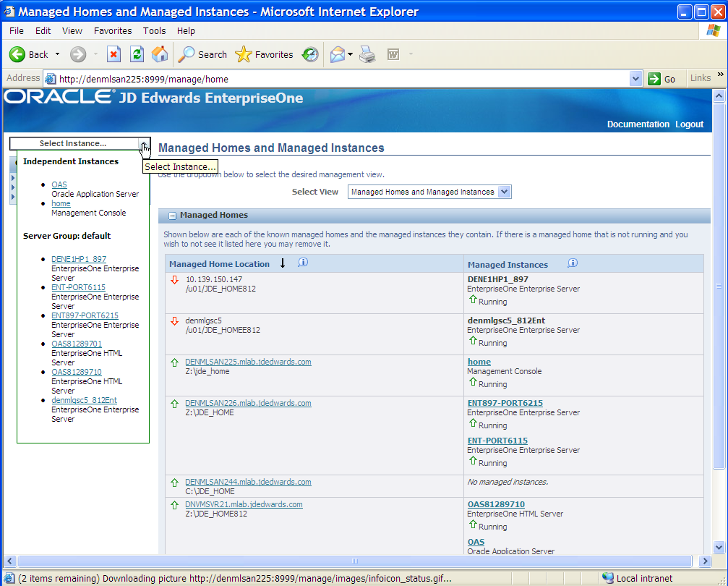Image resolution: width=728 pixels, height=586 pixels.
Task: Click the Windows flag logo icon
Action: 713,30
